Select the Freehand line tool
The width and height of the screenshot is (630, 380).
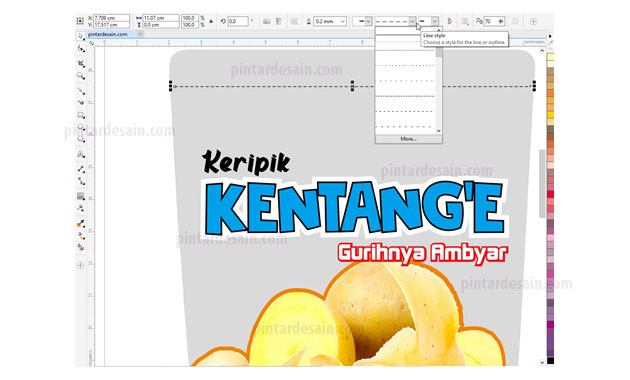coord(81,91)
